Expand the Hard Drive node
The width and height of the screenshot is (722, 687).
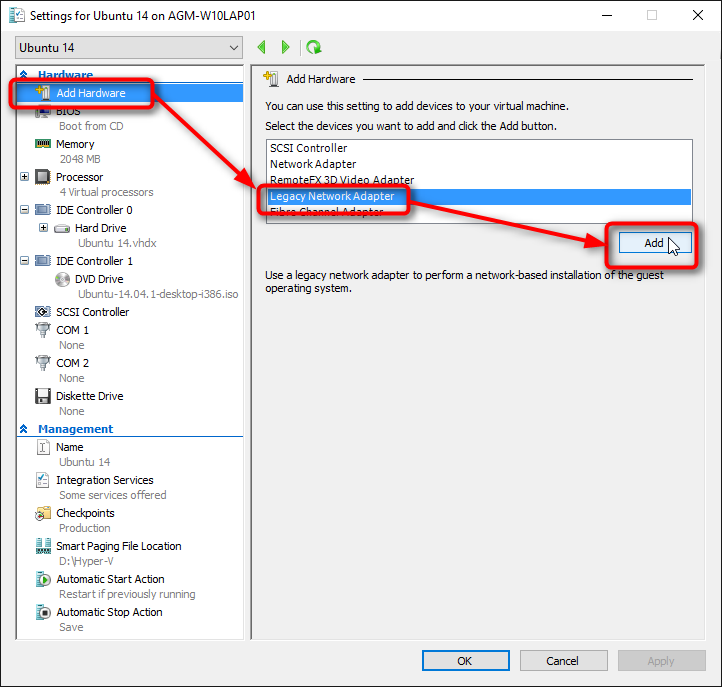pyautogui.click(x=43, y=227)
